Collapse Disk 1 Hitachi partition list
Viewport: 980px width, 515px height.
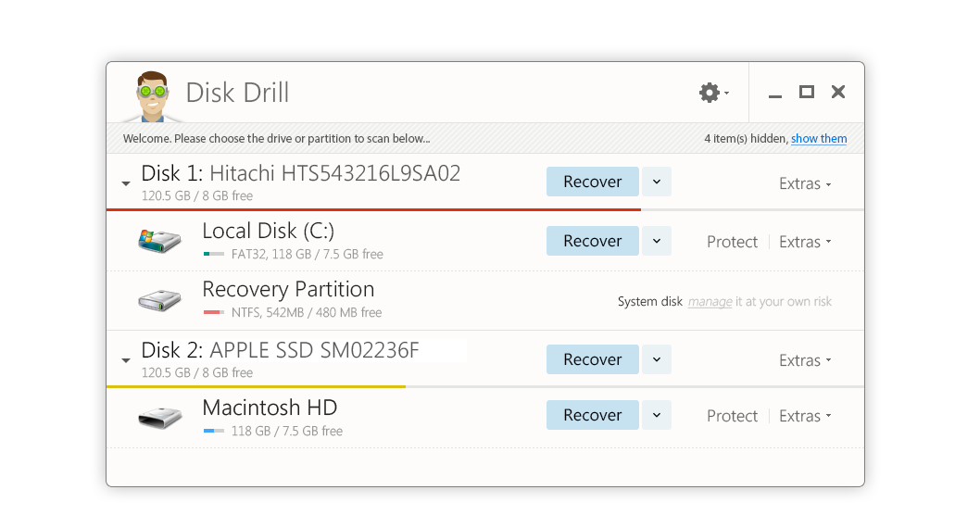126,183
